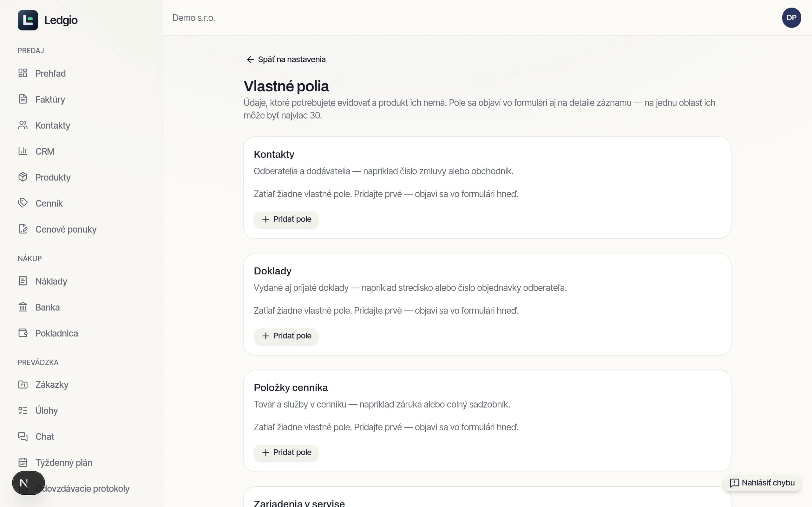Click the Týždenný plán calendar icon
The width and height of the screenshot is (812, 507).
(x=23, y=462)
